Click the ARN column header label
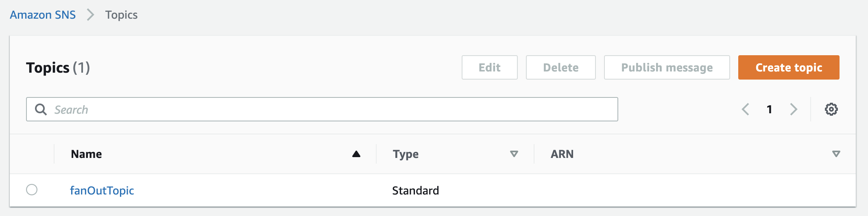Screen dimensions: 868x216 click(562, 154)
